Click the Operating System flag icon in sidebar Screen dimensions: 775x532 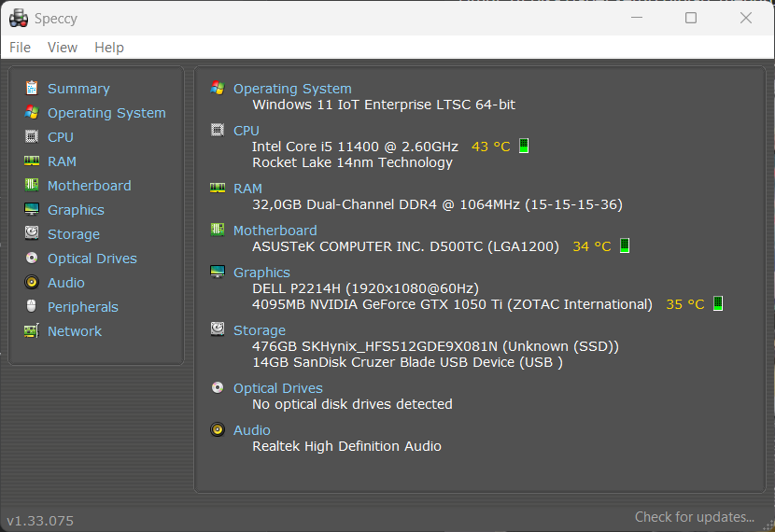(x=32, y=112)
